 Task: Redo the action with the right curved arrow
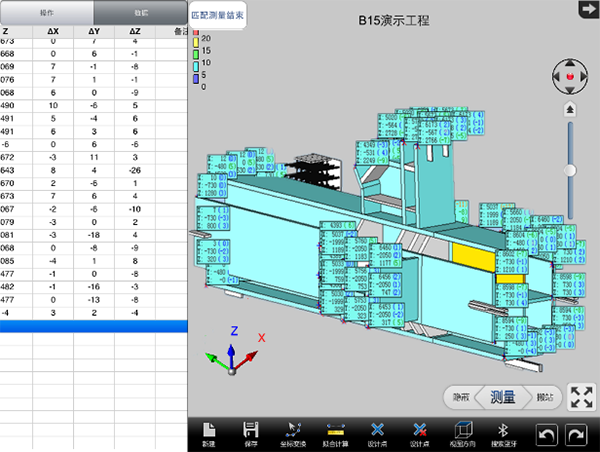(576, 435)
